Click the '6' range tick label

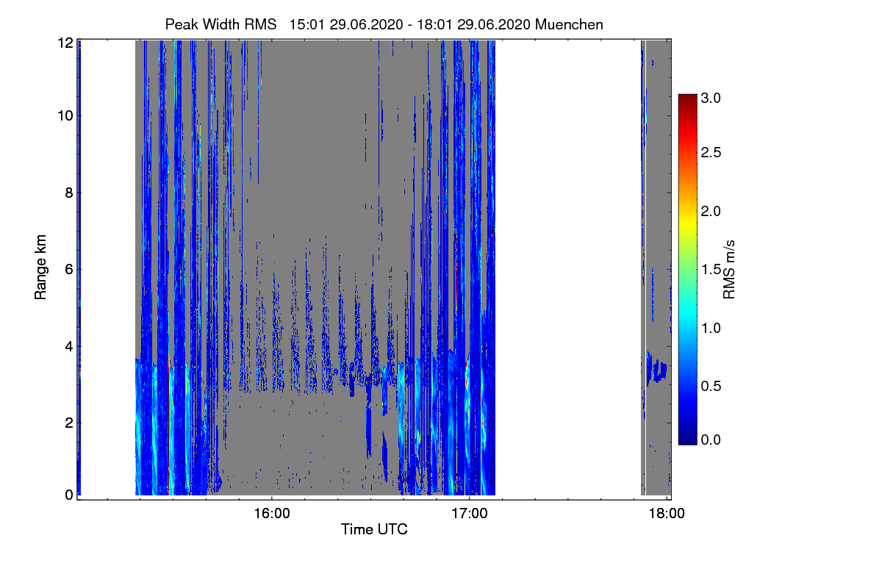point(69,269)
